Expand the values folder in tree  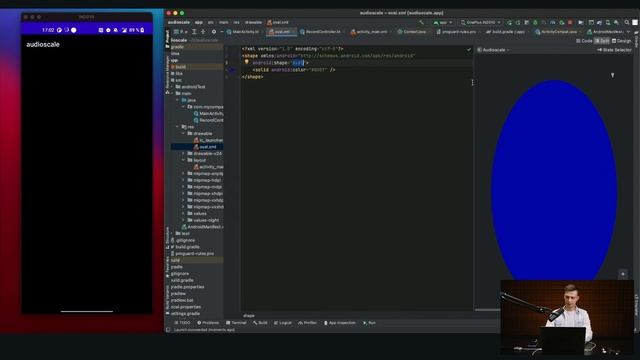click(184, 213)
